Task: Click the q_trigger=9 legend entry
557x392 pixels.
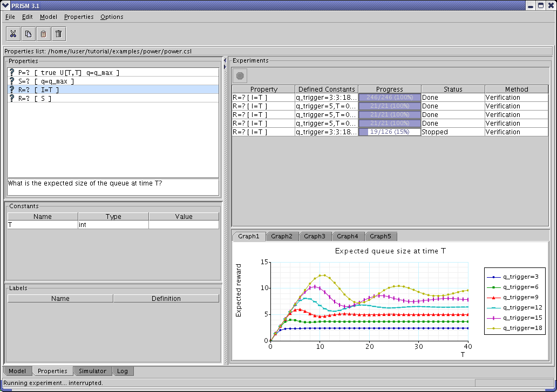Action: pos(513,297)
